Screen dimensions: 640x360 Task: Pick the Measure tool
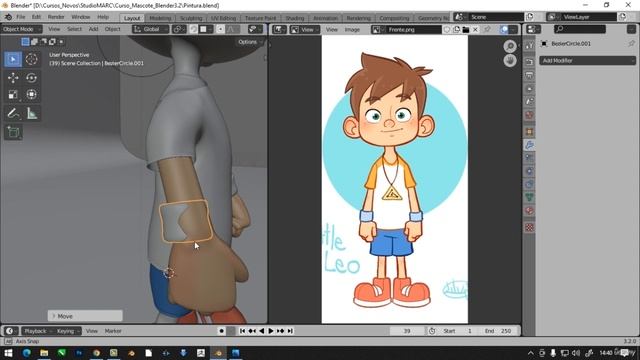pos(31,113)
